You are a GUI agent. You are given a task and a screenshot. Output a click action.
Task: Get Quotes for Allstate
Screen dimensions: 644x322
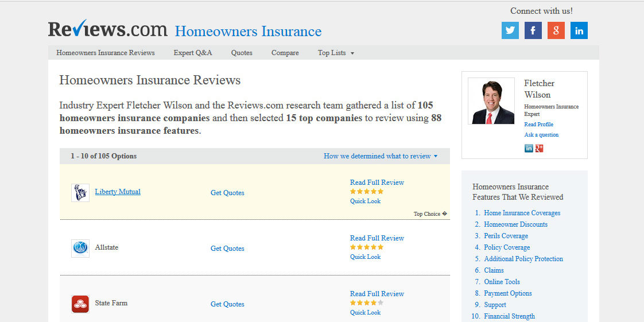click(x=227, y=249)
